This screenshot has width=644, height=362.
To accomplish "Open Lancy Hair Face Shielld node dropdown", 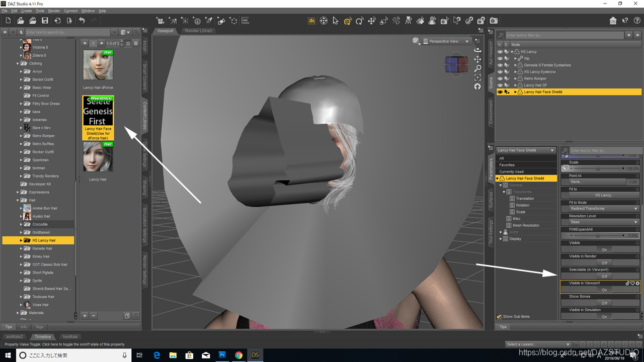I will tap(526, 150).
